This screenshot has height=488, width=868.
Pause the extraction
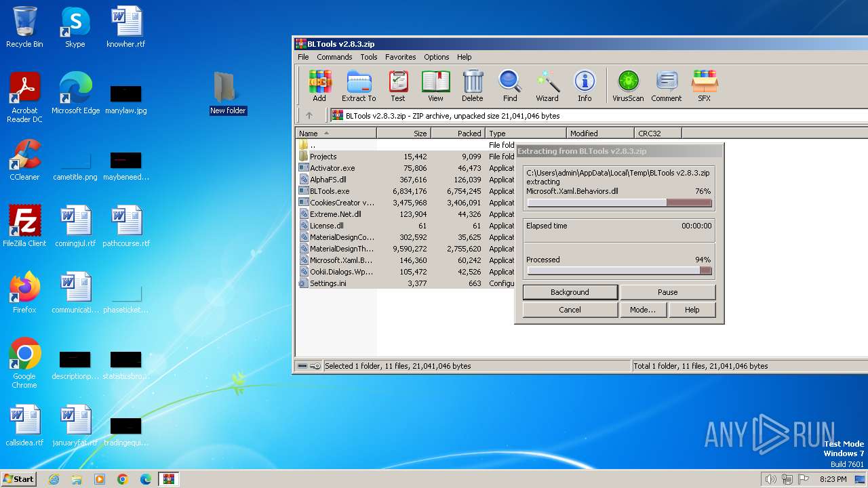point(667,292)
